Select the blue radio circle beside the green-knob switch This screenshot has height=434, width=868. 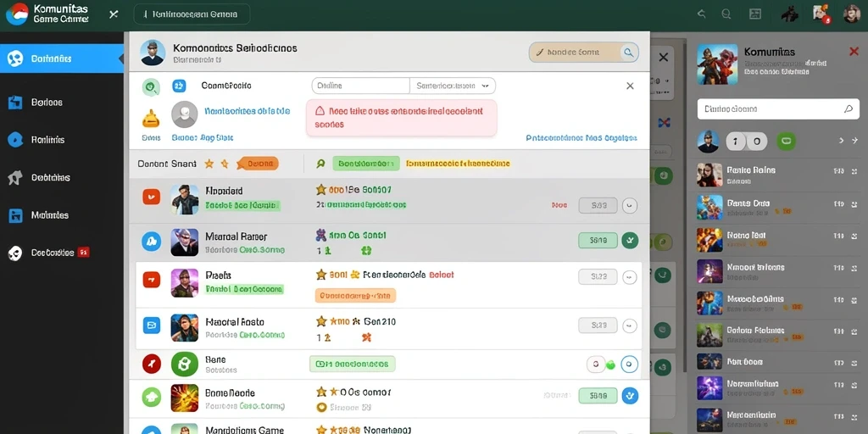630,364
